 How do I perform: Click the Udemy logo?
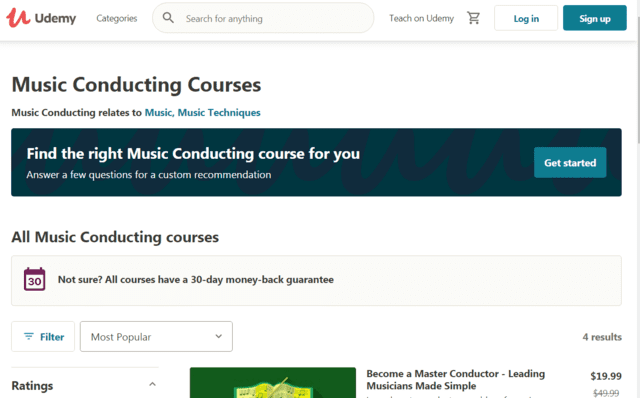pyautogui.click(x=41, y=18)
